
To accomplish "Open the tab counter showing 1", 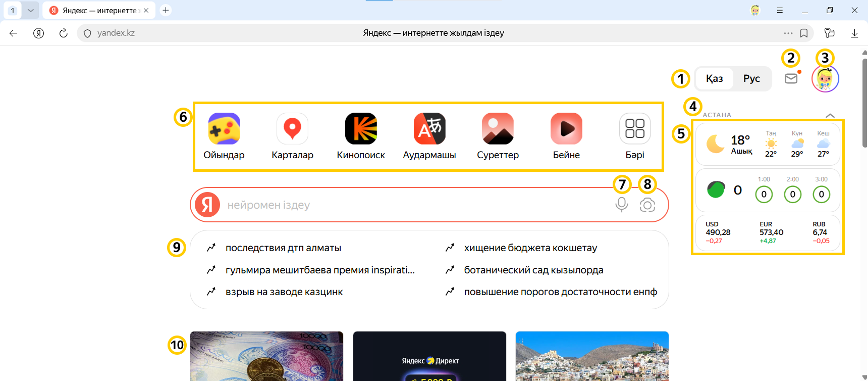I will tap(13, 10).
